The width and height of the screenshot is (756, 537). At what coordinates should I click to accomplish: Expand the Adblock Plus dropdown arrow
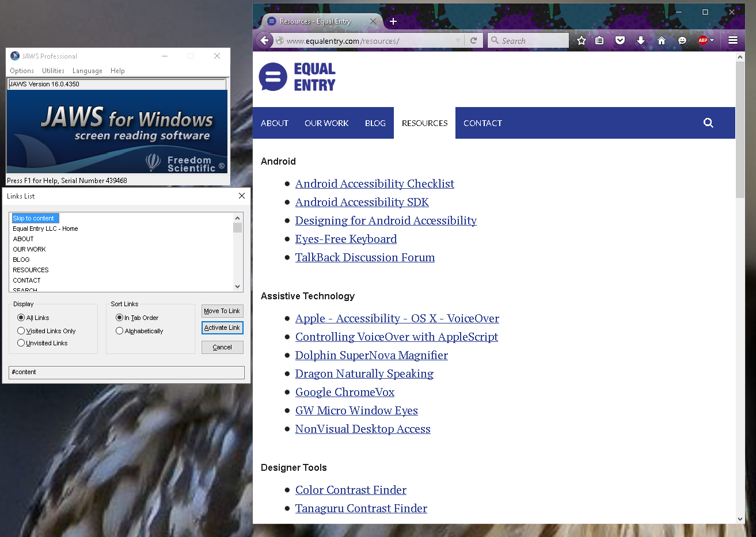[x=712, y=40]
